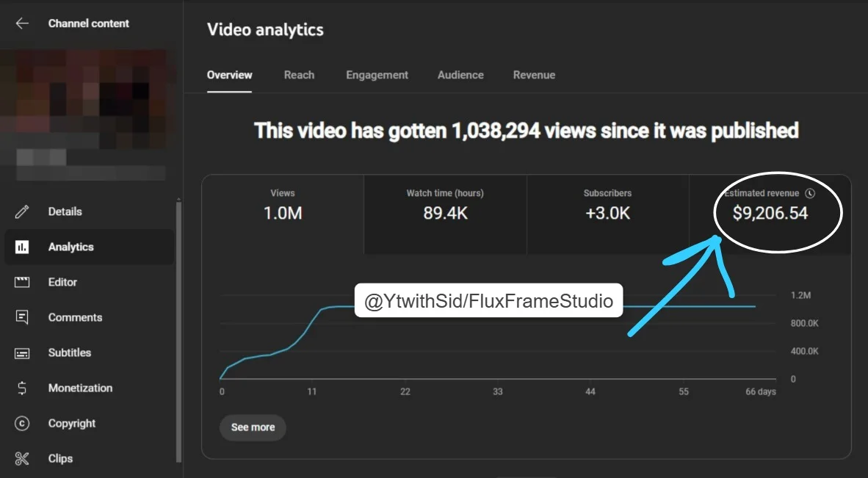The width and height of the screenshot is (868, 478).
Task: Open the Audience tab
Action: (x=460, y=75)
